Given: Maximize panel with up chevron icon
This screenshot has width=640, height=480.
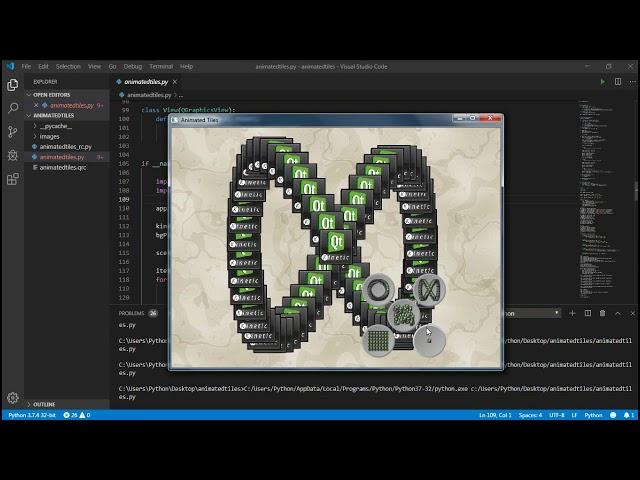Looking at the screenshot, I should [x=618, y=313].
